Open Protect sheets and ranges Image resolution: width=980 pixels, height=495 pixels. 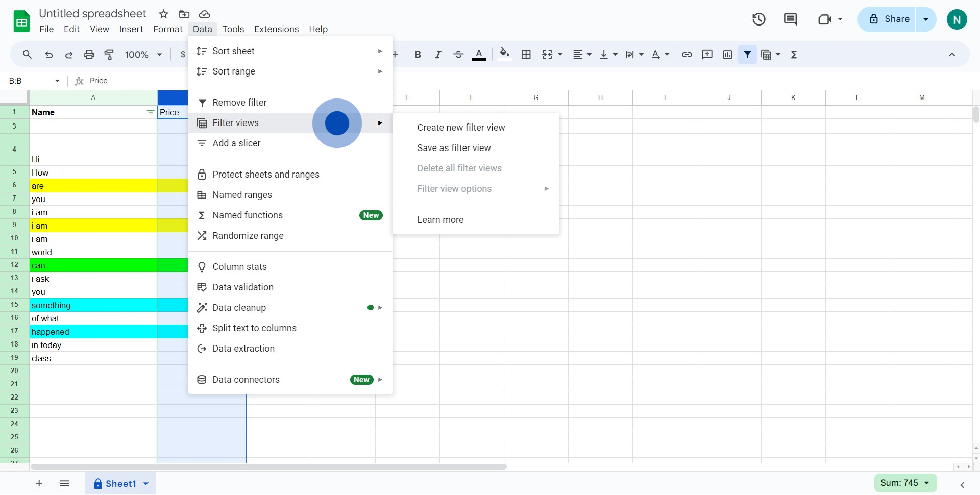(x=290, y=175)
